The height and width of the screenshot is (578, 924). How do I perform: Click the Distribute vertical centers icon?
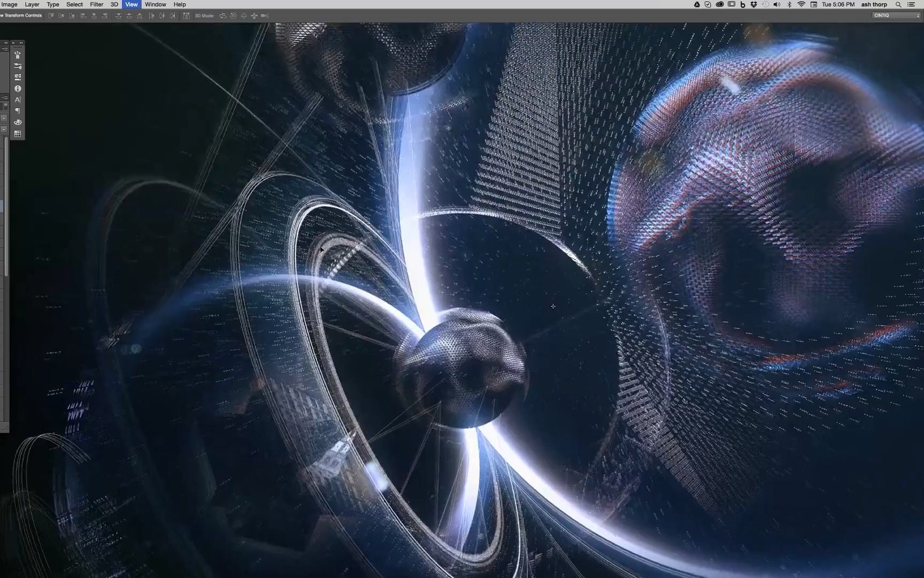click(x=129, y=16)
